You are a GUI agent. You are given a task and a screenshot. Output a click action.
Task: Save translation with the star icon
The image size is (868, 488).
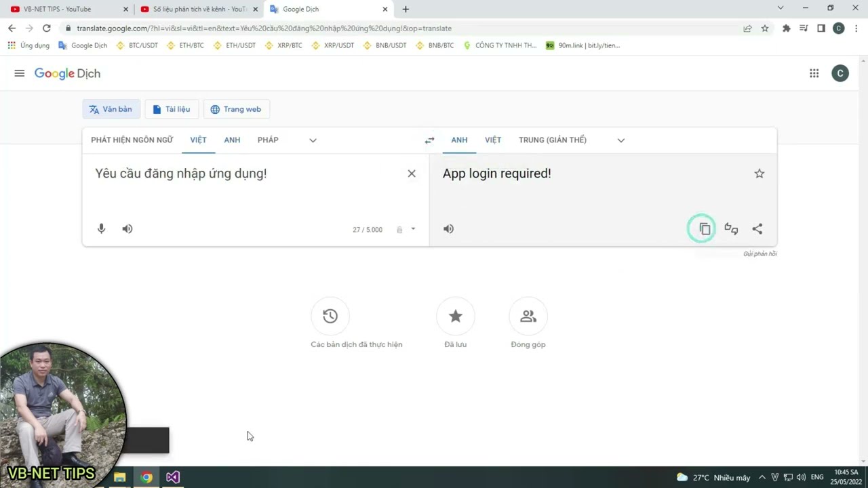point(759,174)
